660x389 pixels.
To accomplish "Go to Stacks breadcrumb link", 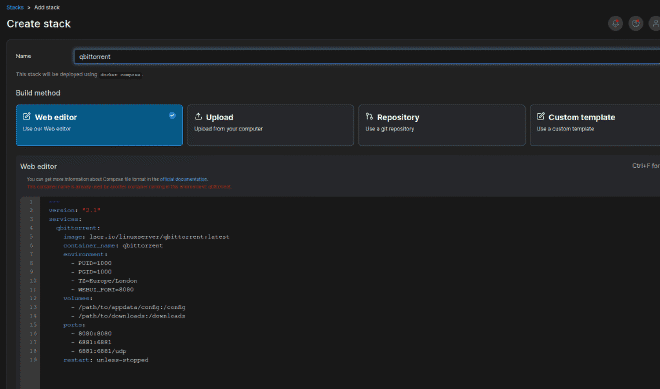I will 15,8.
